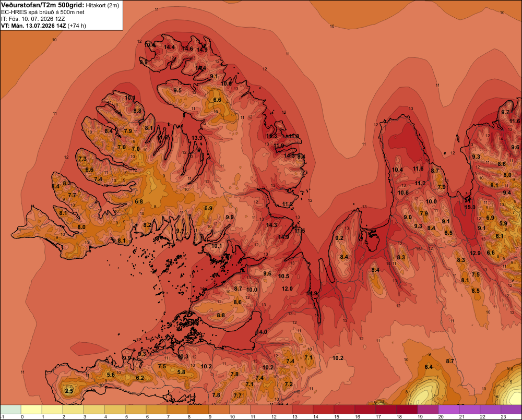Click the '6.2' temperature value
522x420 pixels.
(140, 378)
